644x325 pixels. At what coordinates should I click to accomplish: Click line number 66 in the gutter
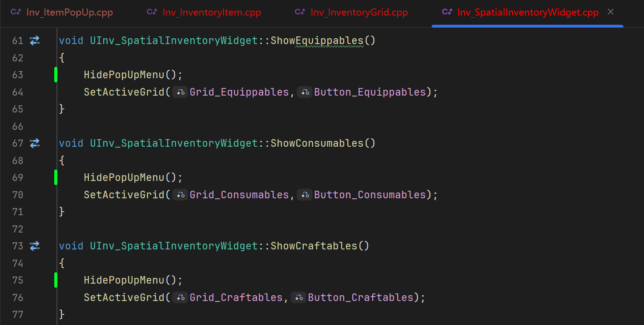pos(17,126)
